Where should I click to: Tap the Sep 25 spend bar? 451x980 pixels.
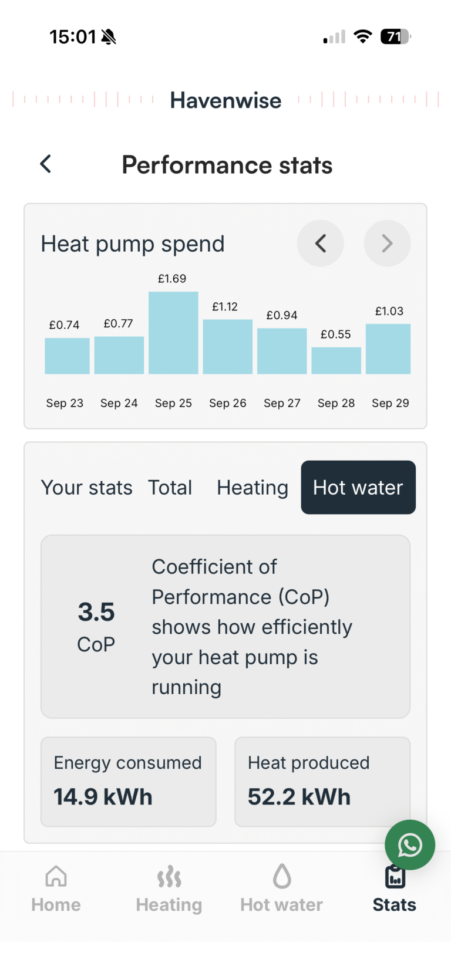point(173,333)
